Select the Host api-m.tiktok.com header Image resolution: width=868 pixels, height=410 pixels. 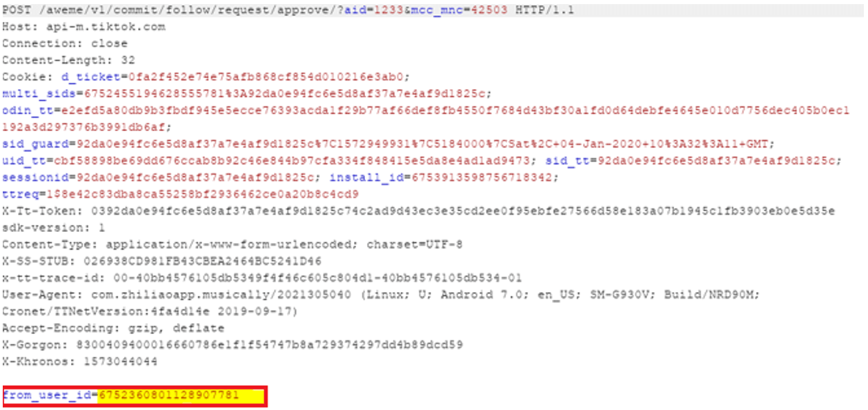[83, 27]
